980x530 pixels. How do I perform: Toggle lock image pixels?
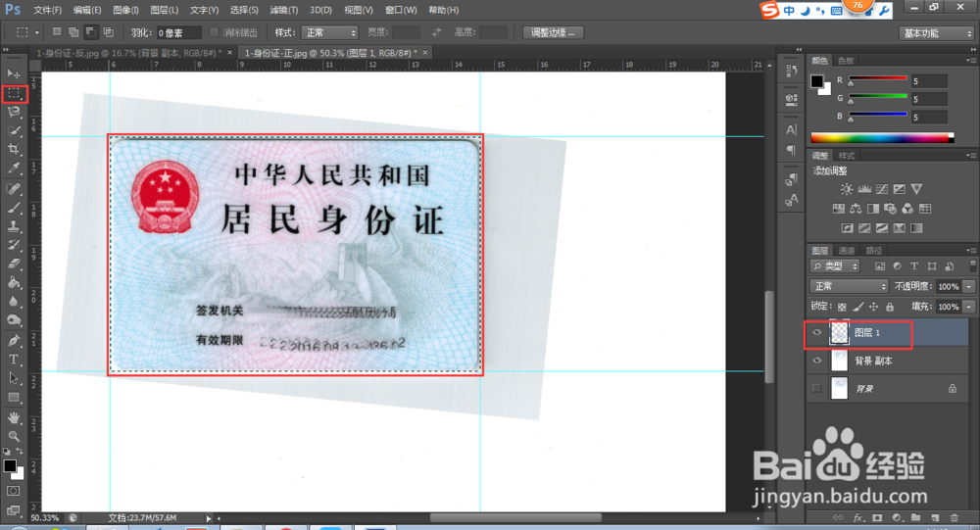[858, 307]
